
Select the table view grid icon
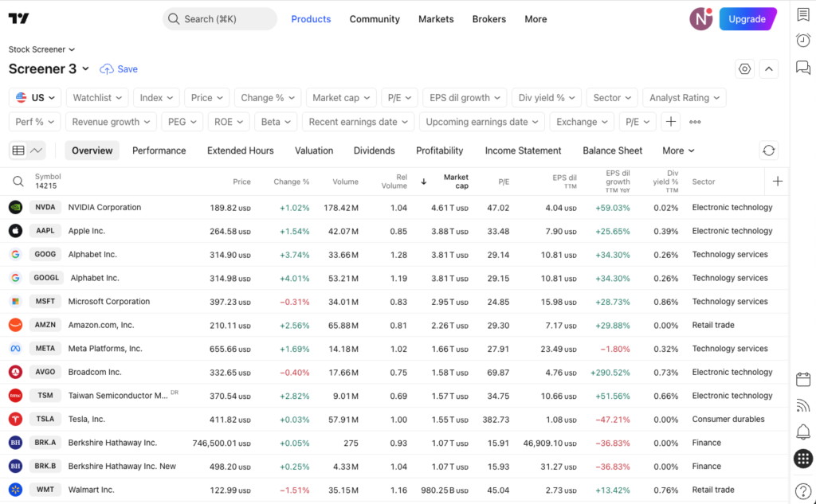[19, 150]
